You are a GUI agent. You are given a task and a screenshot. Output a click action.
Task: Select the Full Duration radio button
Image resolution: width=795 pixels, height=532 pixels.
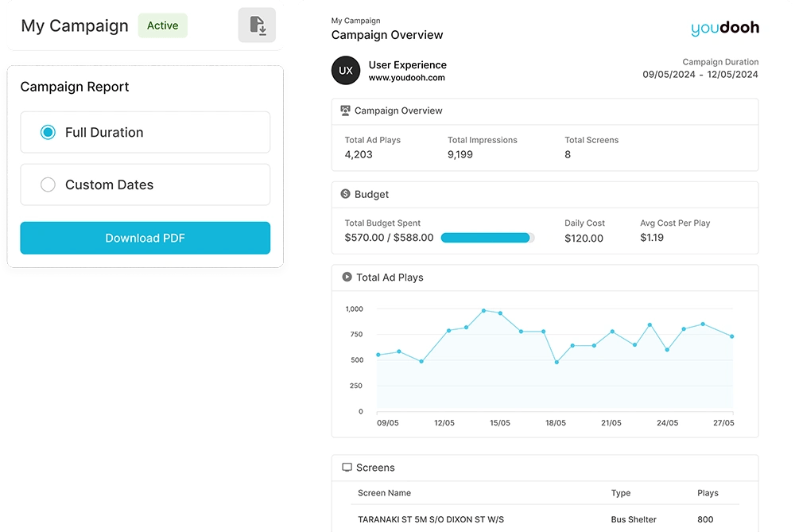tap(48, 133)
